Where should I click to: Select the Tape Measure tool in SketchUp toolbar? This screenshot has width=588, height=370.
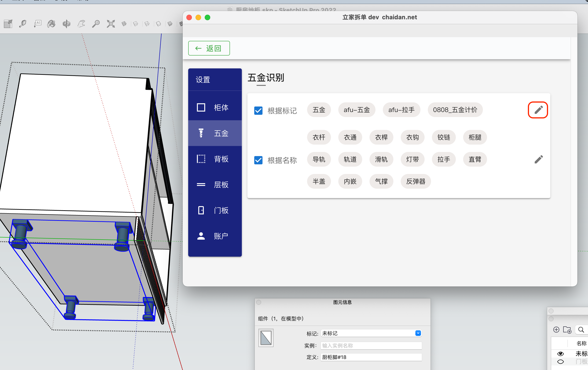click(23, 24)
